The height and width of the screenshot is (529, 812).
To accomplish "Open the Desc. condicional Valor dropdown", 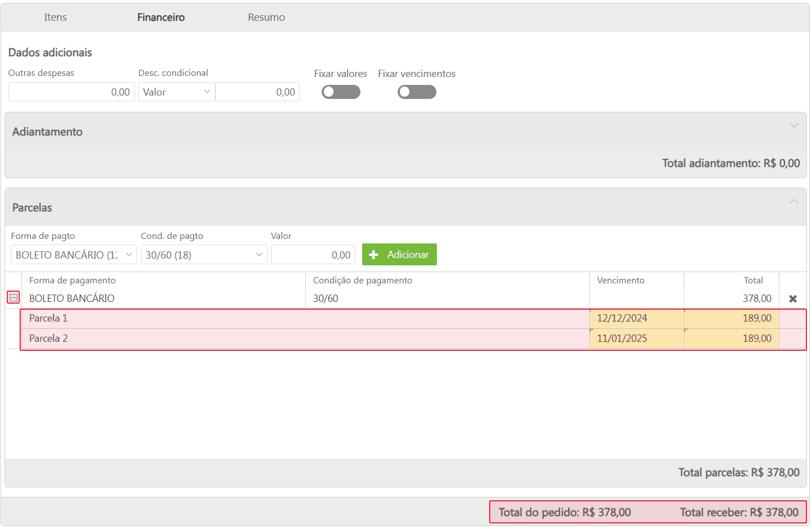I will click(176, 92).
